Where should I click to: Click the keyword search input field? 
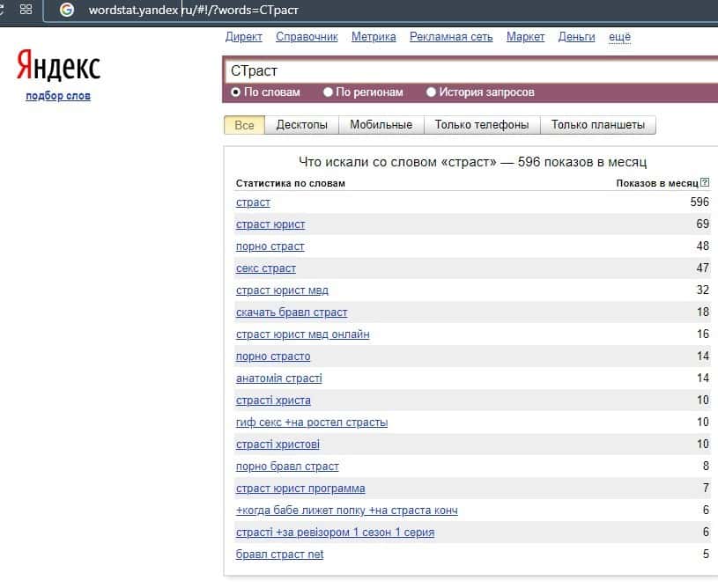point(467,70)
